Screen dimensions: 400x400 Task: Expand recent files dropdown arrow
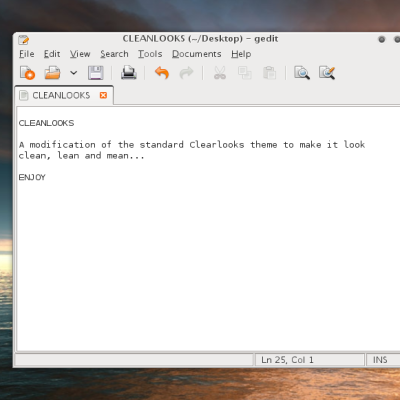point(74,73)
